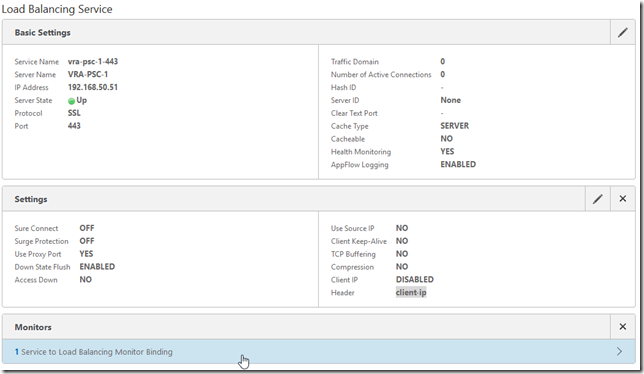Click TCP Buffering NO value
This screenshot has width=644, height=374.
(x=402, y=254)
